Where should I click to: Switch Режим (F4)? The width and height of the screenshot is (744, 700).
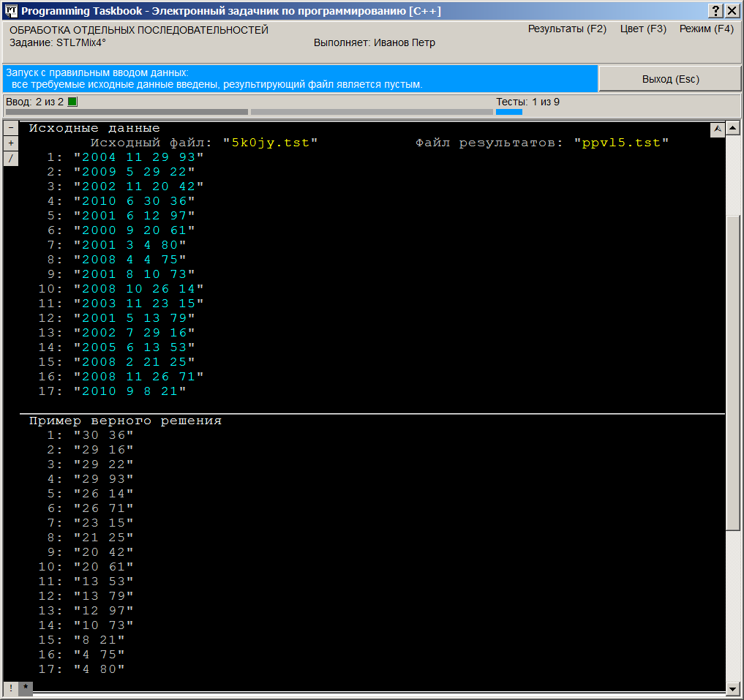pyautogui.click(x=707, y=29)
